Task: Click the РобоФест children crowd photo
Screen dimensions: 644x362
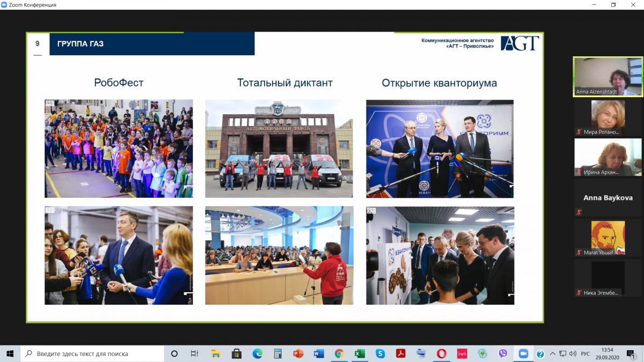Action: coord(119,149)
